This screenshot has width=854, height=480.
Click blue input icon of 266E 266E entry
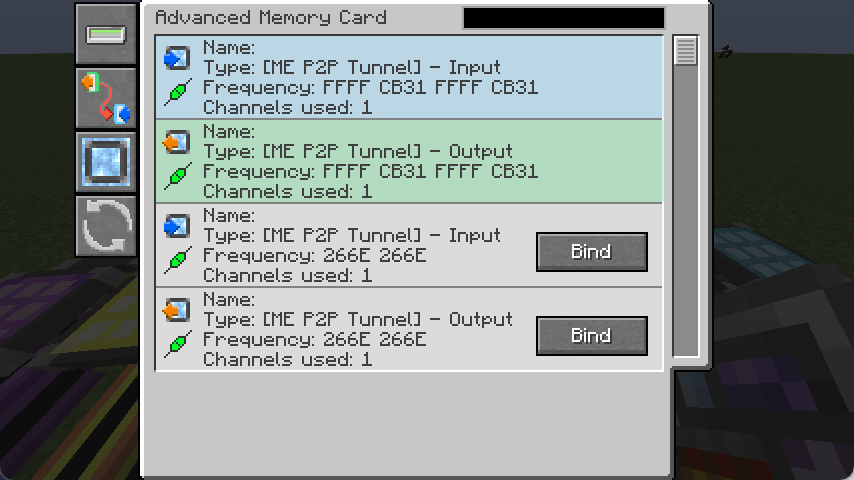177,226
